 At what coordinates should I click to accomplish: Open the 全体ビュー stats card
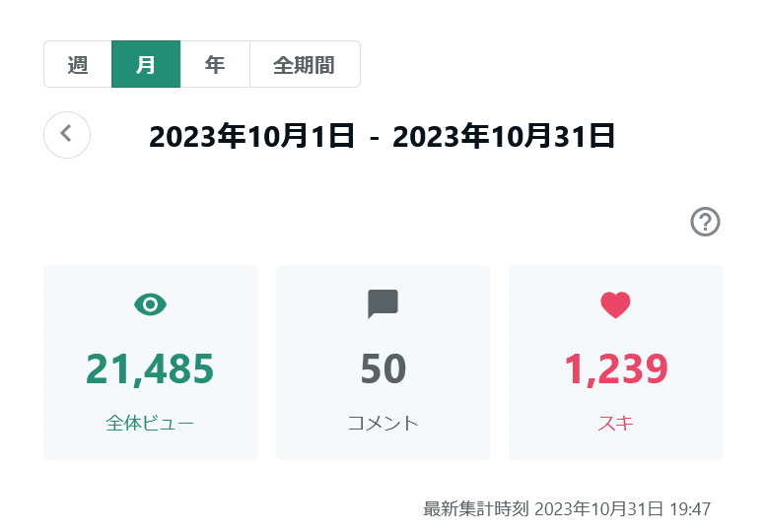(151, 363)
